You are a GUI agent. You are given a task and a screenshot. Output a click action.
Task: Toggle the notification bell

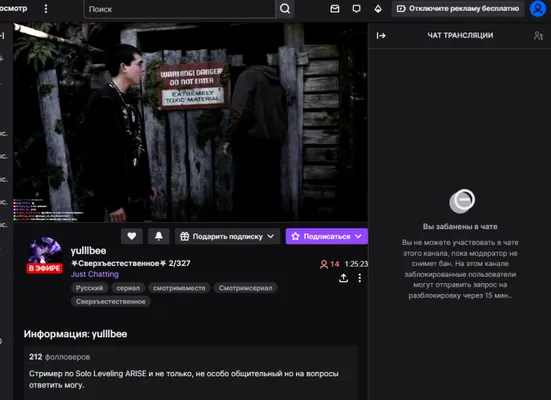tap(159, 236)
